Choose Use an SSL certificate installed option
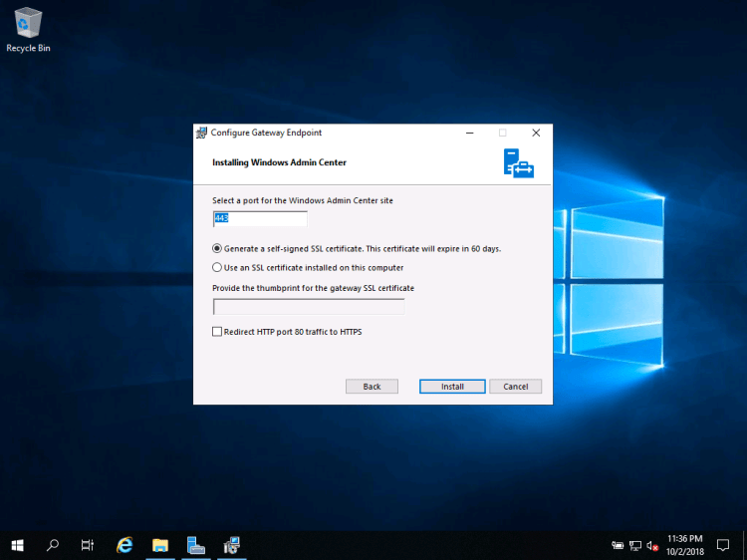747x560 pixels. coord(218,267)
